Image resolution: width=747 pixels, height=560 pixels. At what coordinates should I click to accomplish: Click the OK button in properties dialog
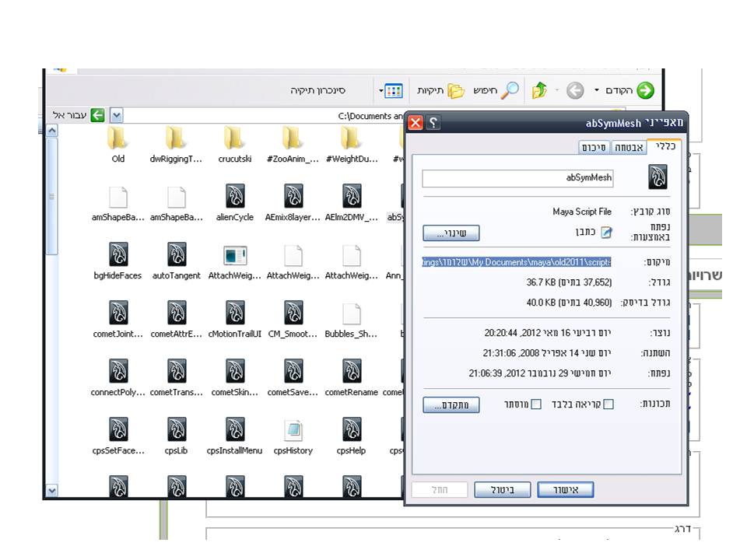(x=566, y=489)
